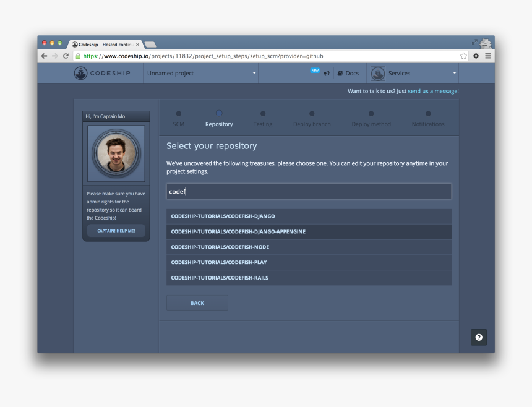Go back in browser history

(44, 56)
